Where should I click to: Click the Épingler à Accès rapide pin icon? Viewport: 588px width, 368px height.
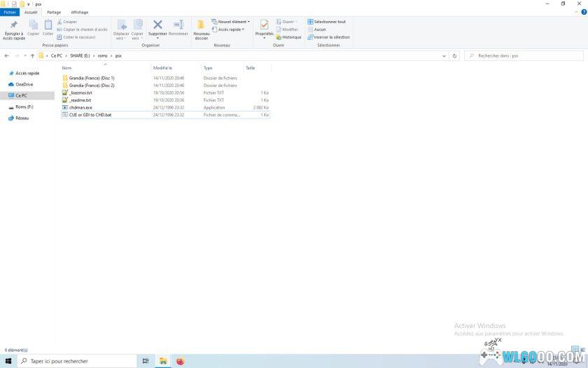pyautogui.click(x=13, y=25)
